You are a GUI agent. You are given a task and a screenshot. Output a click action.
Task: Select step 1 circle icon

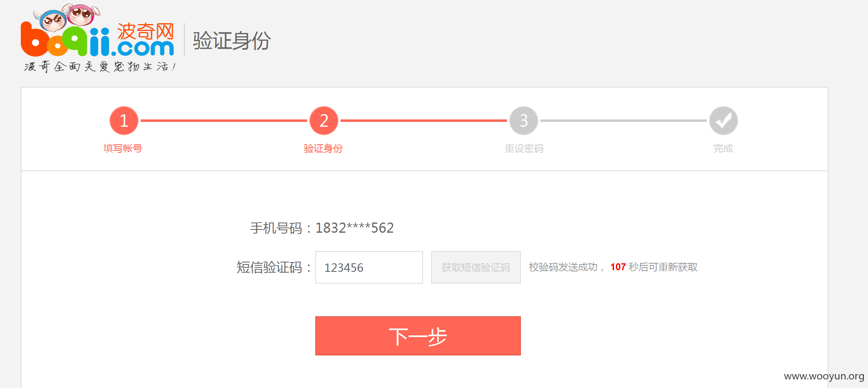(x=124, y=121)
